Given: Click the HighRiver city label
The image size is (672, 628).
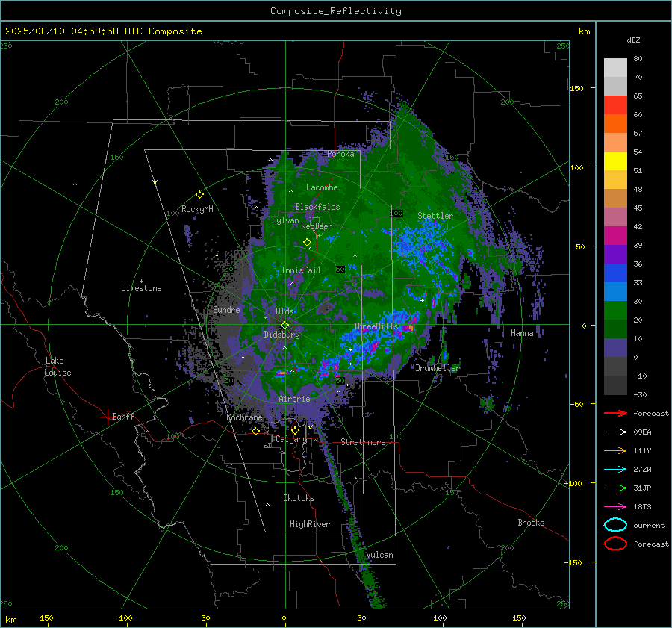Looking at the screenshot, I should click(310, 524).
